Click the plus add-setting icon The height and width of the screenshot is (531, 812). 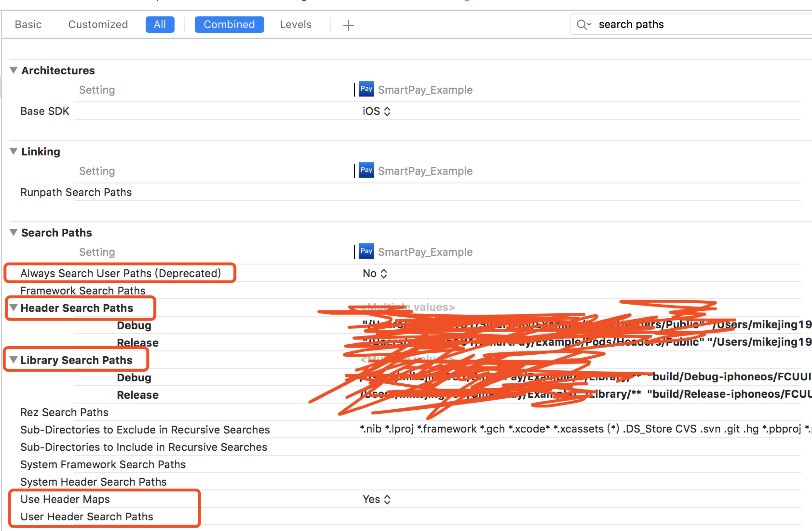point(348,25)
